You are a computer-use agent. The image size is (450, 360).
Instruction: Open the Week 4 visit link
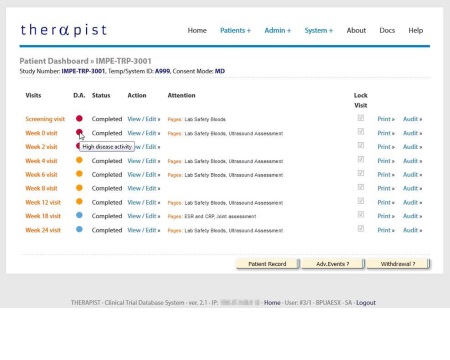click(41, 161)
